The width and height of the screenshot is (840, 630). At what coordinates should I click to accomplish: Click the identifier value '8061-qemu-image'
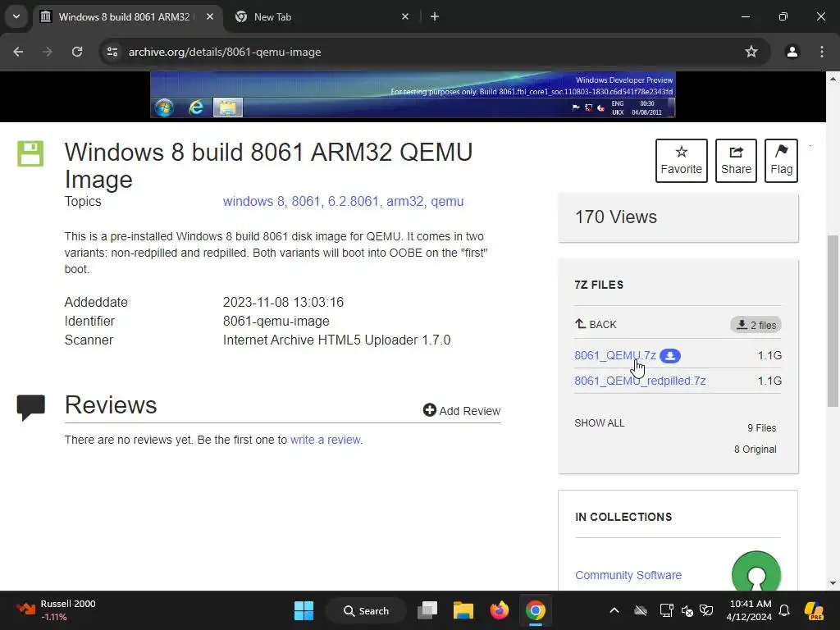click(276, 321)
